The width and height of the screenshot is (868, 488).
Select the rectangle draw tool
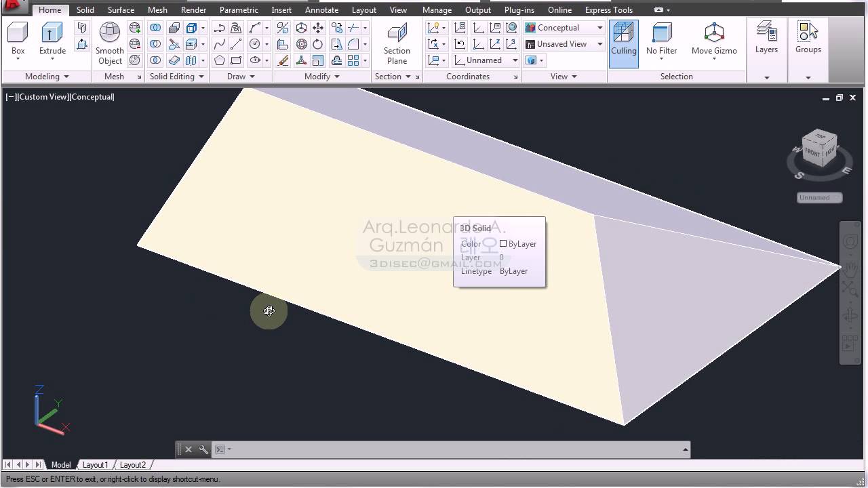(x=236, y=60)
